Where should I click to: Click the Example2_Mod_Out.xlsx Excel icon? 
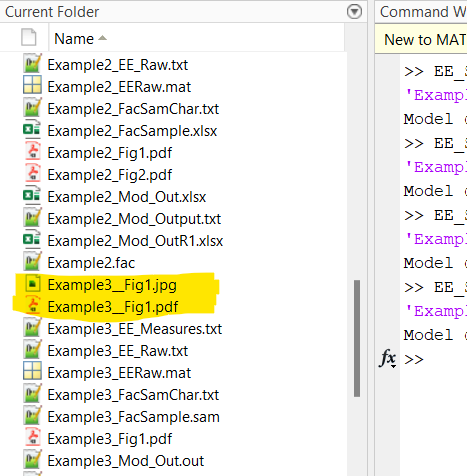coord(32,195)
